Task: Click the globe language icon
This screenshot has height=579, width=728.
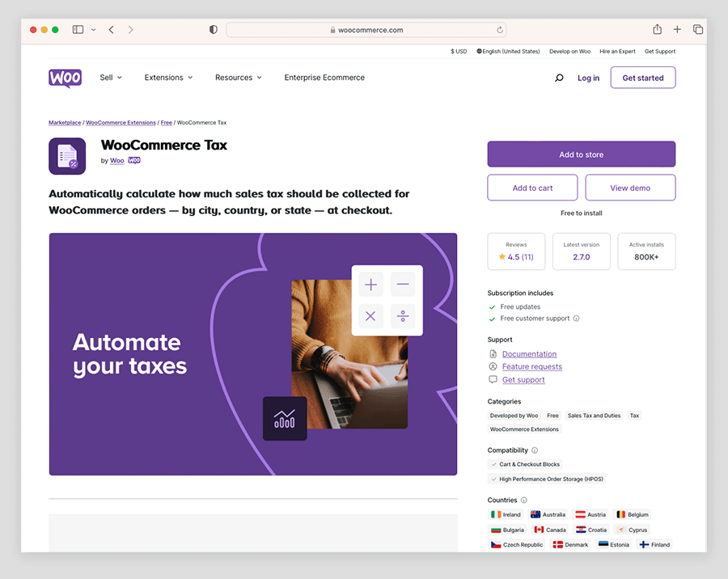Action: [479, 52]
